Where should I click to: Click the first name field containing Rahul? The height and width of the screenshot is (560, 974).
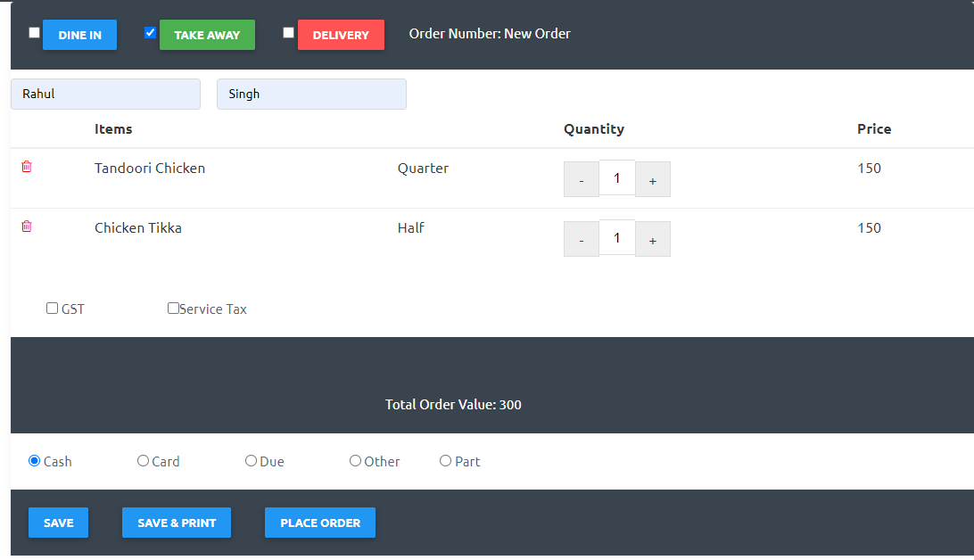105,95
